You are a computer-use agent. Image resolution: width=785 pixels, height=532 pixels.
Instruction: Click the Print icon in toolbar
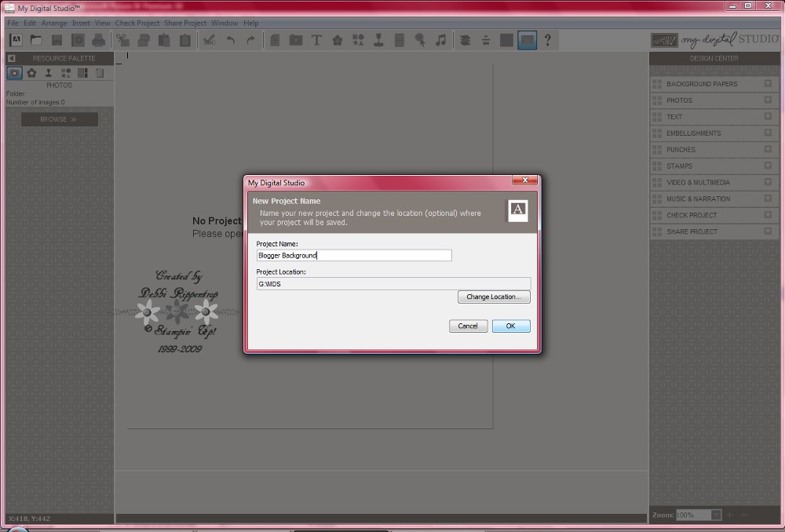point(99,40)
